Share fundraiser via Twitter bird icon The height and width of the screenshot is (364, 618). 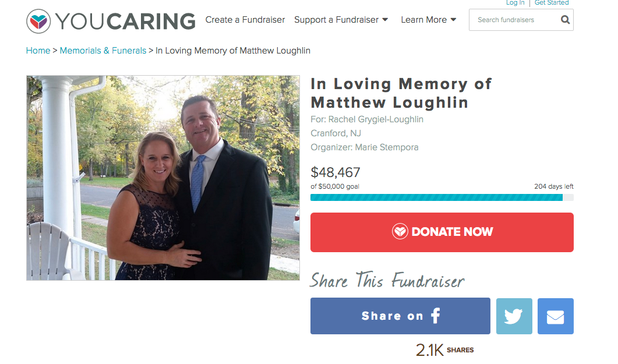point(514,316)
